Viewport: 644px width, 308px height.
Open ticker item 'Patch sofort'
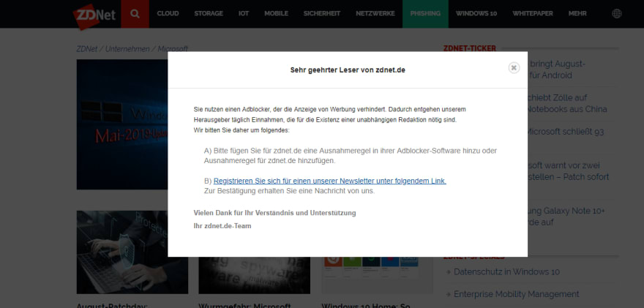click(569, 171)
